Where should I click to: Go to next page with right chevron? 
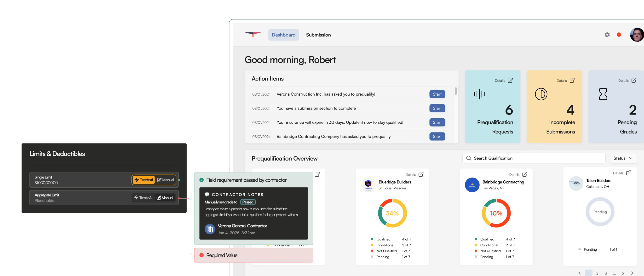tap(632, 273)
